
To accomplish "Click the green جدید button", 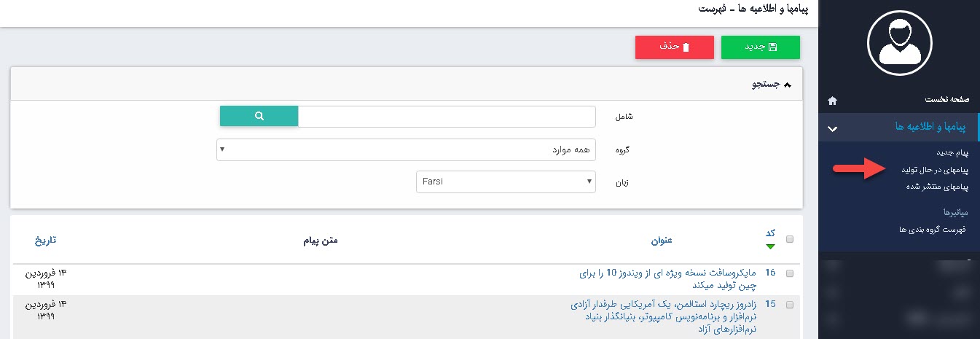I will click(x=760, y=47).
